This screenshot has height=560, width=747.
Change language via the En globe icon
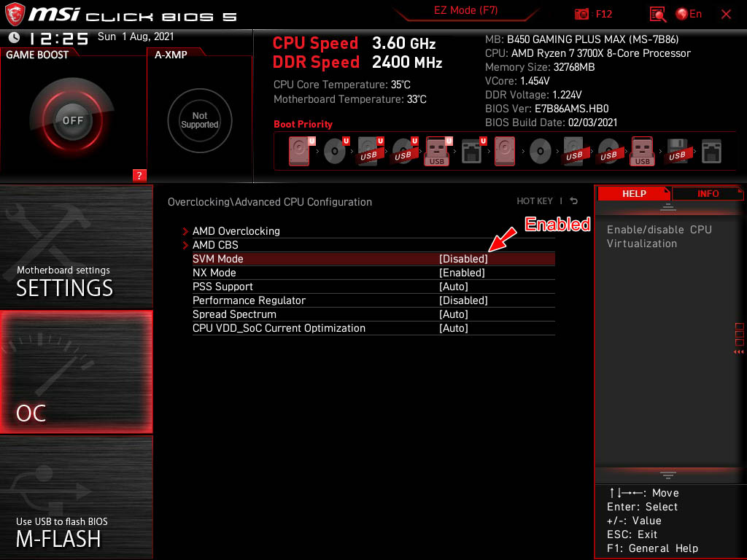[x=689, y=15]
